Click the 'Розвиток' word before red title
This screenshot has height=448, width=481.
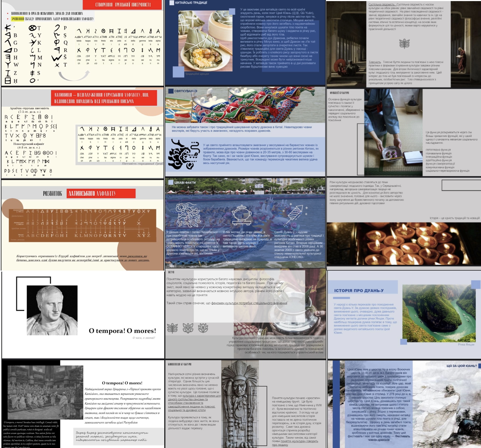click(x=53, y=194)
